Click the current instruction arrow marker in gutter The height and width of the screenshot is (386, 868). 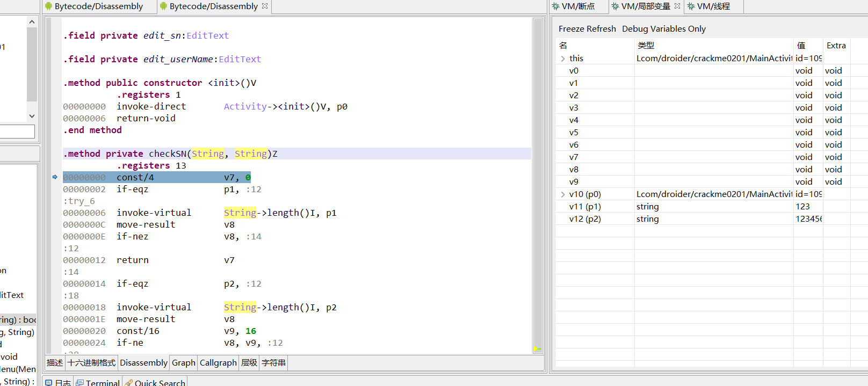click(55, 177)
